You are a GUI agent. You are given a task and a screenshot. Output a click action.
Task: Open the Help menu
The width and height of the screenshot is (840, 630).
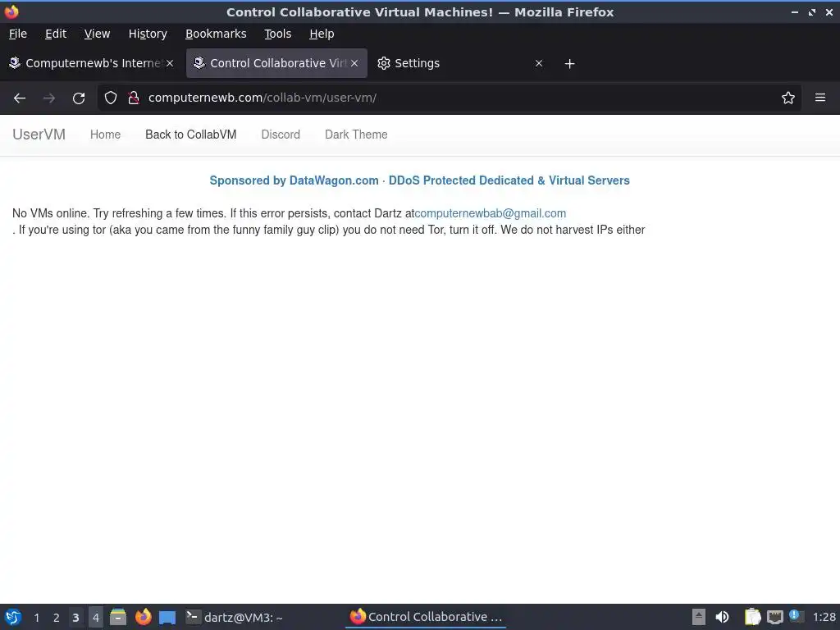point(322,34)
